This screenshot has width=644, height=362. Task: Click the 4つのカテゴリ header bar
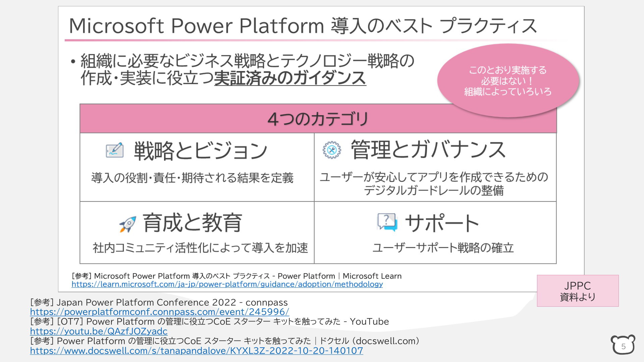pos(318,119)
